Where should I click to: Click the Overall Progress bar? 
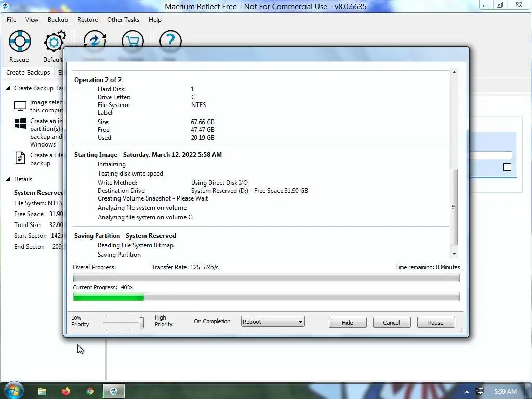point(267,277)
